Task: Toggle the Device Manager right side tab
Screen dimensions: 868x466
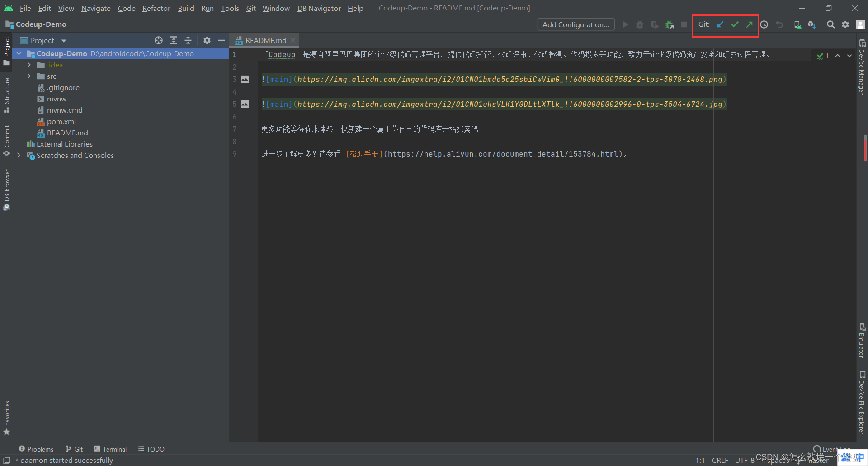Action: click(x=862, y=67)
